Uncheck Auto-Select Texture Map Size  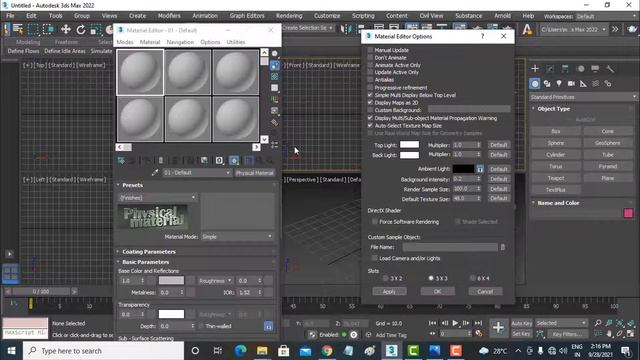370,126
